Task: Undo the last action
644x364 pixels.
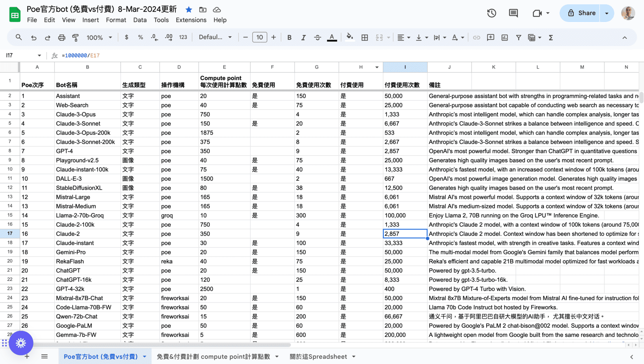Action: [x=34, y=37]
